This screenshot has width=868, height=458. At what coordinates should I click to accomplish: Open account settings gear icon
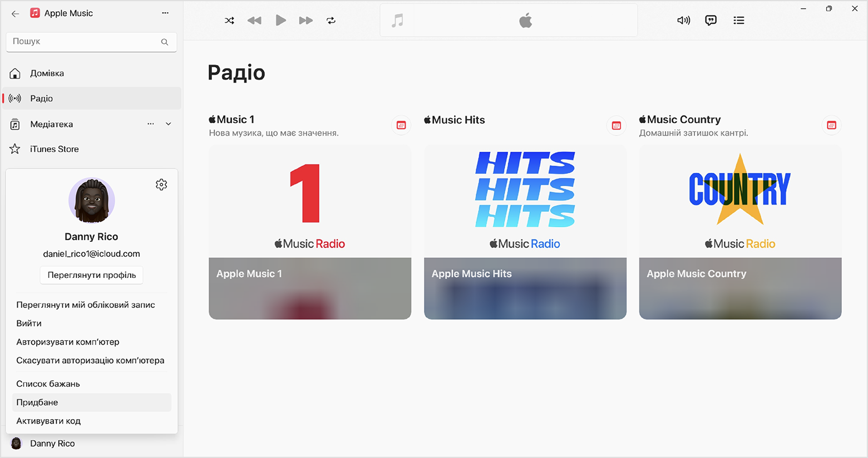point(161,185)
